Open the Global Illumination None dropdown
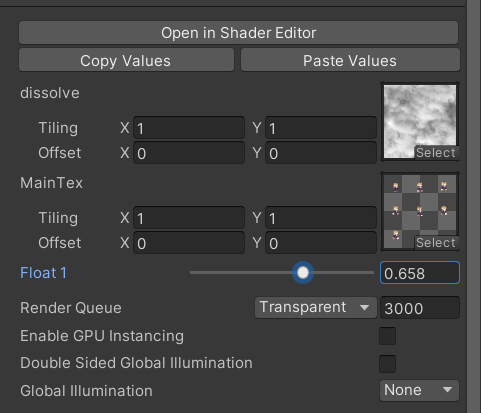Image resolution: width=481 pixels, height=413 pixels. coord(419,390)
